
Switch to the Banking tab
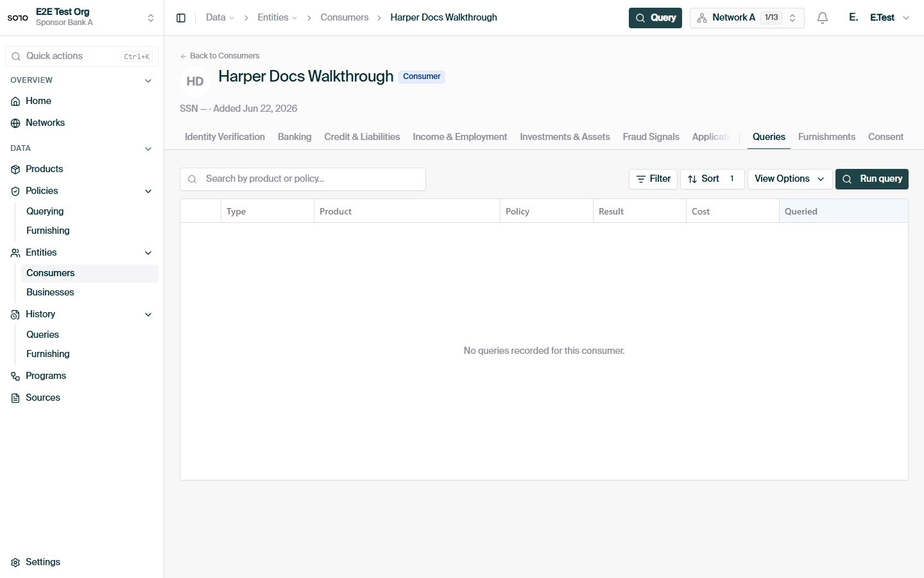[295, 137]
